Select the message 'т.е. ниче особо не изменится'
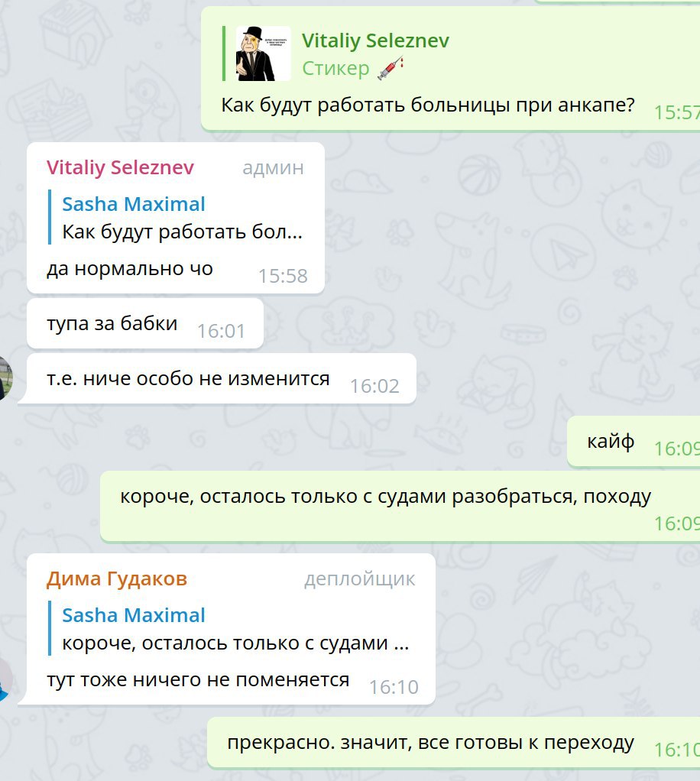Screen dimensions: 700x781 click(188, 378)
